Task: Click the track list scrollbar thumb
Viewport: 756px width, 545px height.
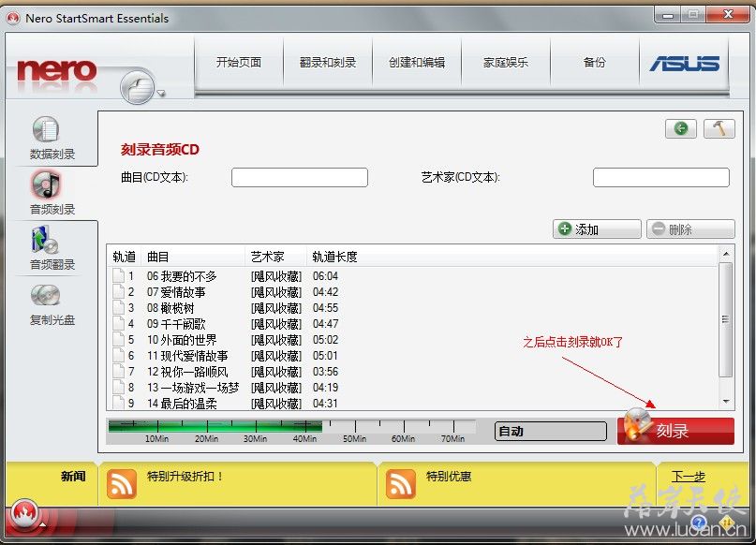Action: coord(726,319)
